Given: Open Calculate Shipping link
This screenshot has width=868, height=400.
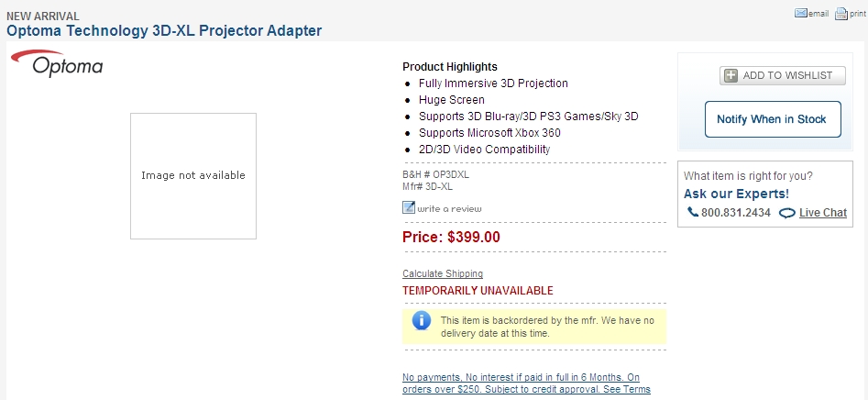Looking at the screenshot, I should pos(443,273).
